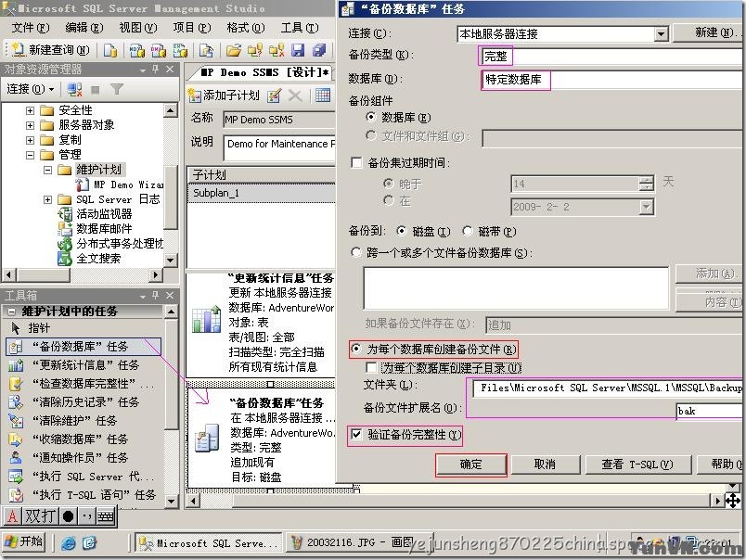This screenshot has height=560, width=746.
Task: Expand the 服务器对象 tree node
Action: click(x=30, y=125)
